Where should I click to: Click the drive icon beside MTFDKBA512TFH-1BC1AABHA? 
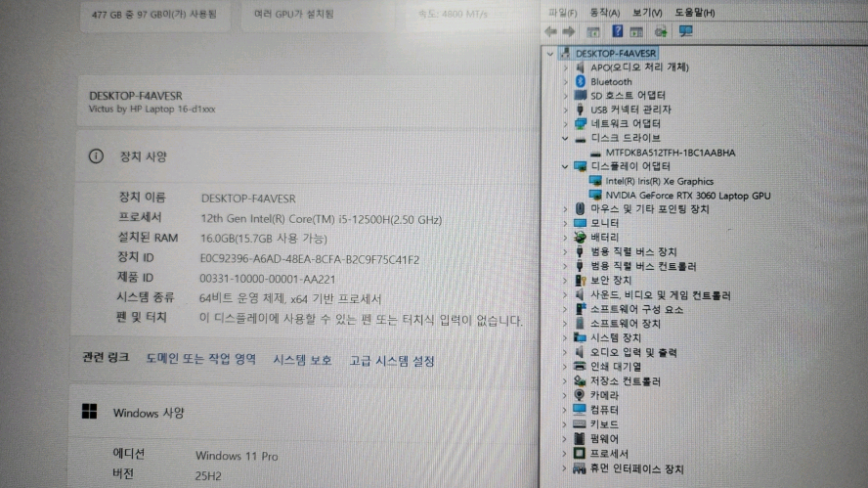pyautogui.click(x=595, y=153)
